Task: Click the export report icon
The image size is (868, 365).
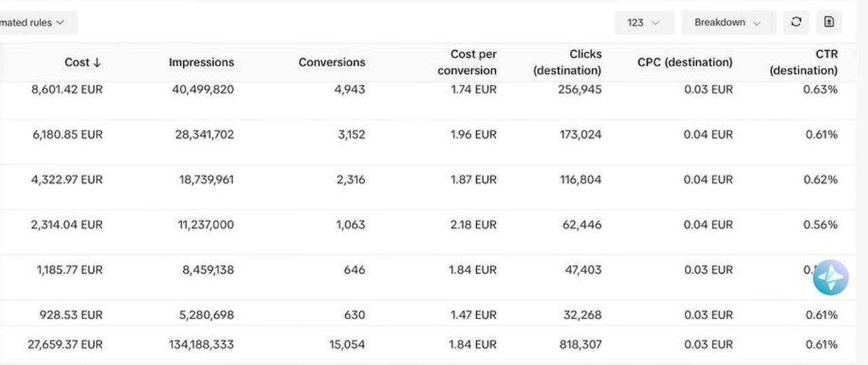Action: point(829,22)
